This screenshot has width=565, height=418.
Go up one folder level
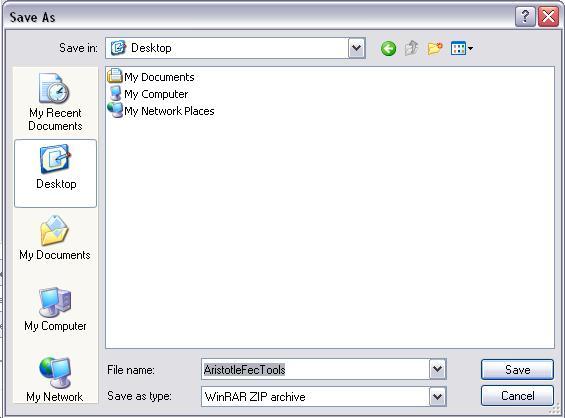click(411, 48)
